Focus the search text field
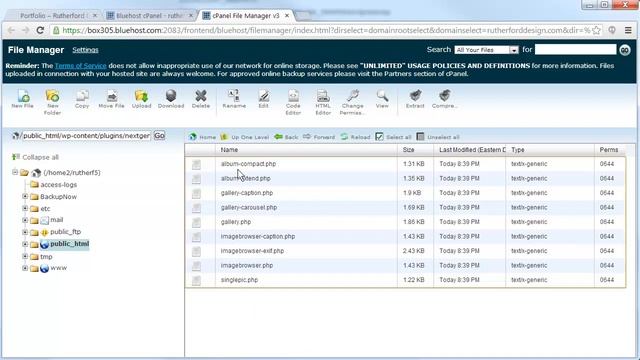The height and width of the screenshot is (360, 640). click(x=575, y=50)
